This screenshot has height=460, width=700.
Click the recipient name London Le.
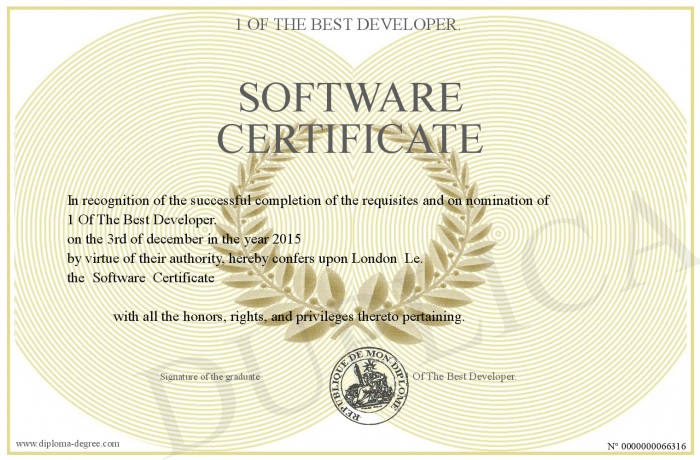pyautogui.click(x=387, y=258)
